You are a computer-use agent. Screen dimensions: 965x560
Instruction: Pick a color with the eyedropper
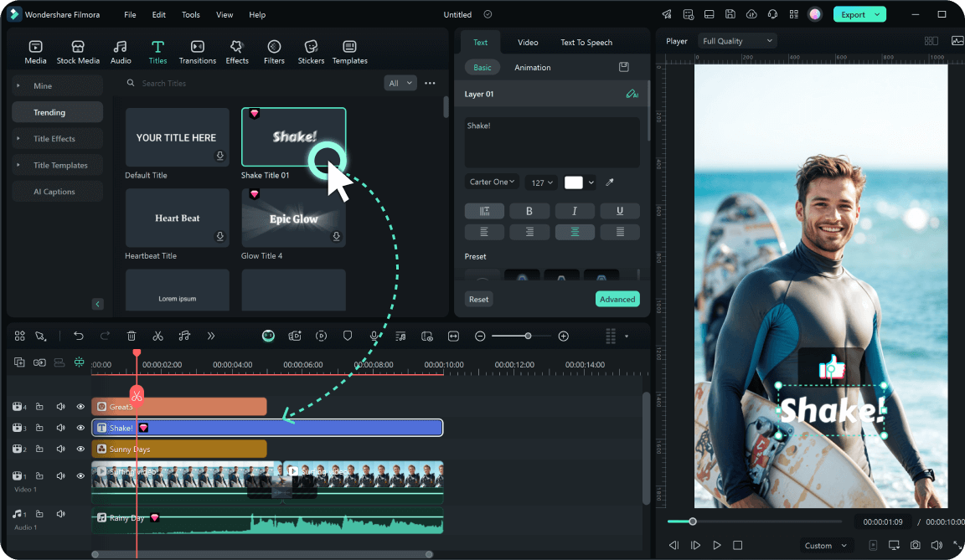[x=610, y=182]
